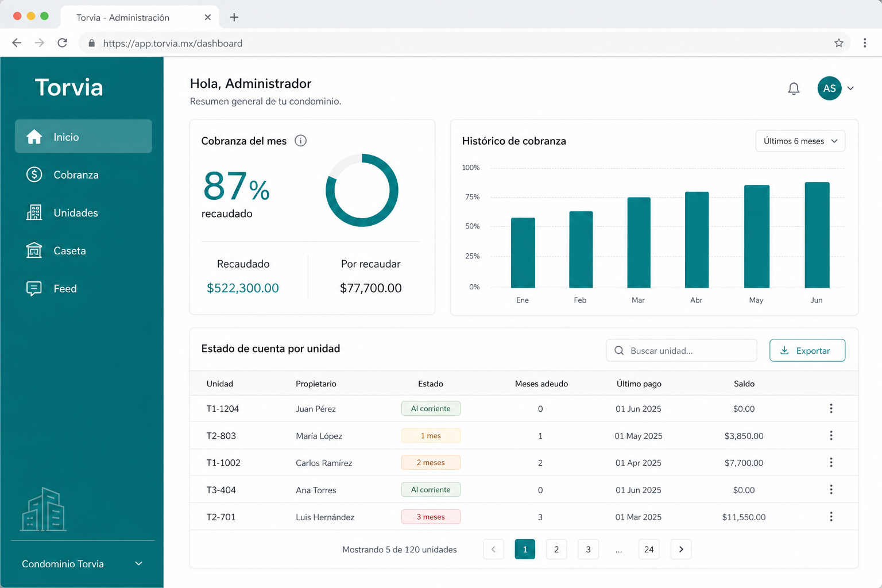Screen dimensions: 882x588
Task: Expand the Condominio Torvia selector
Action: [83, 564]
